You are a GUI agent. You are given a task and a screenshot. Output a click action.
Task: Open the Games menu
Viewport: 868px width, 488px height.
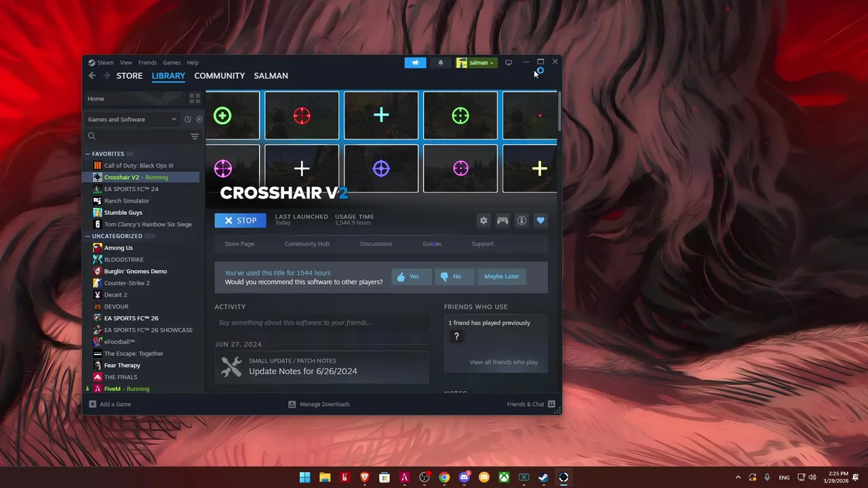coord(172,62)
